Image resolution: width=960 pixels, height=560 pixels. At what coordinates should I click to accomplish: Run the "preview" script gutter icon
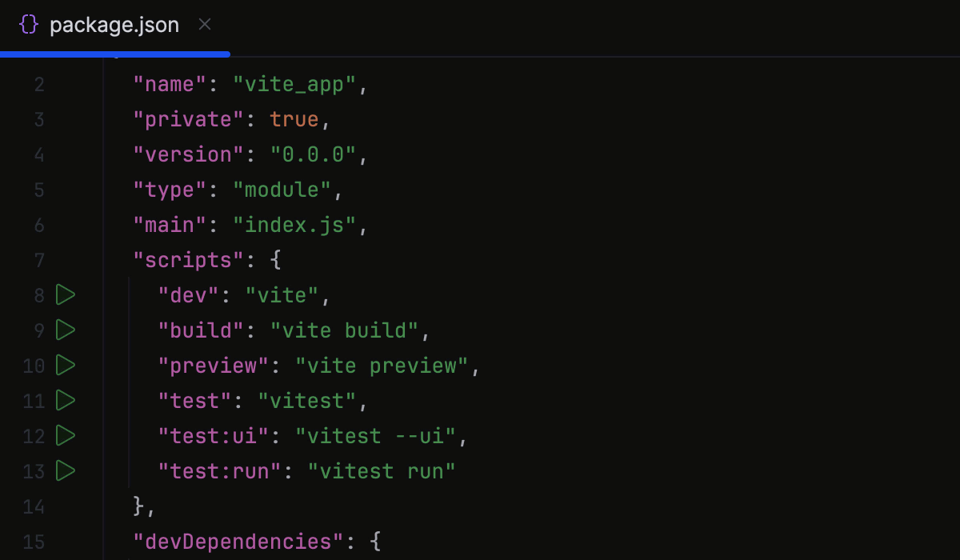(x=65, y=365)
